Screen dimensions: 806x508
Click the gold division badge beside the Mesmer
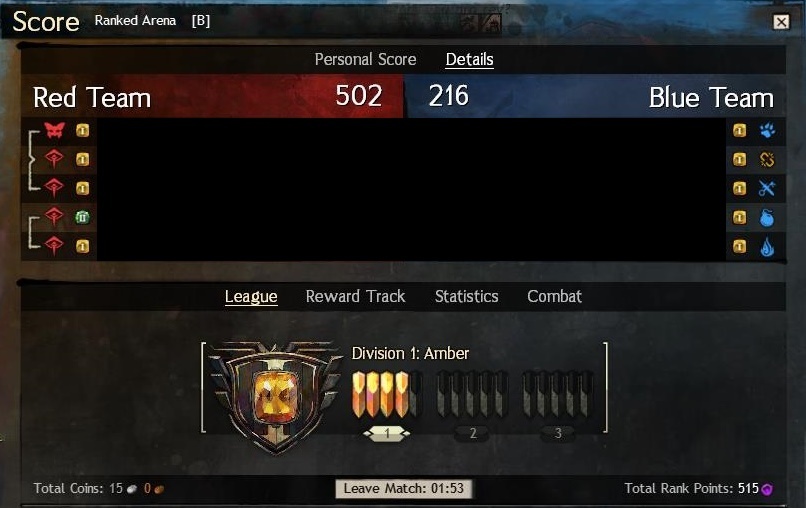[x=82, y=131]
